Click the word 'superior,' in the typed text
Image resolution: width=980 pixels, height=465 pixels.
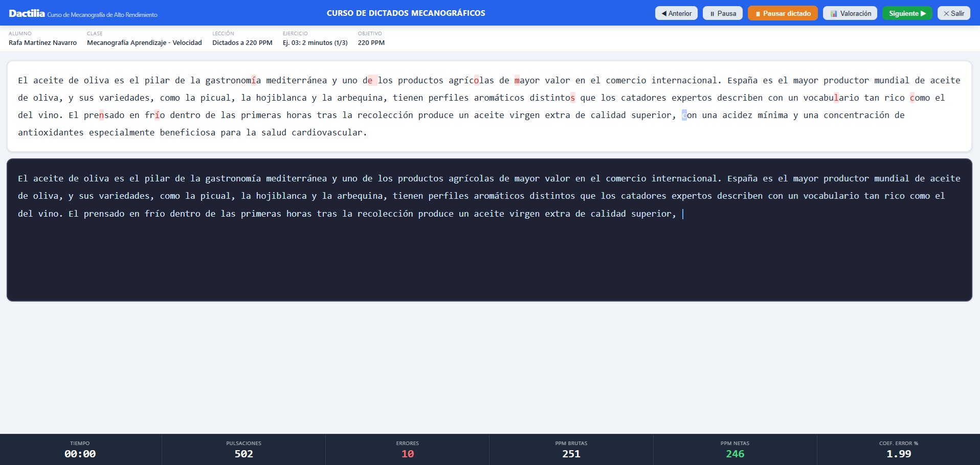(654, 214)
